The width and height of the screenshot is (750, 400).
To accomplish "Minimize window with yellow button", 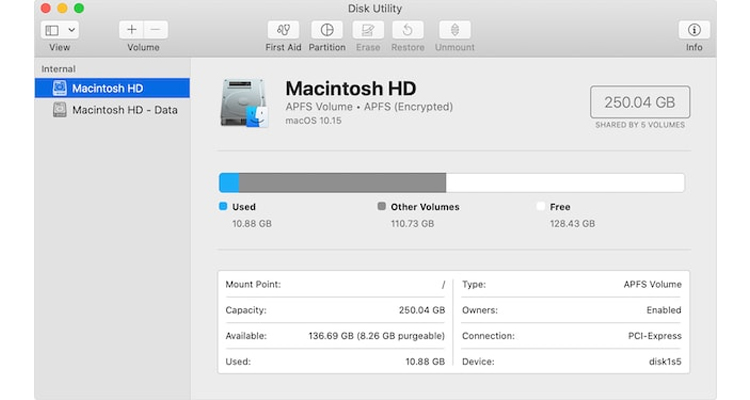I will [x=62, y=8].
